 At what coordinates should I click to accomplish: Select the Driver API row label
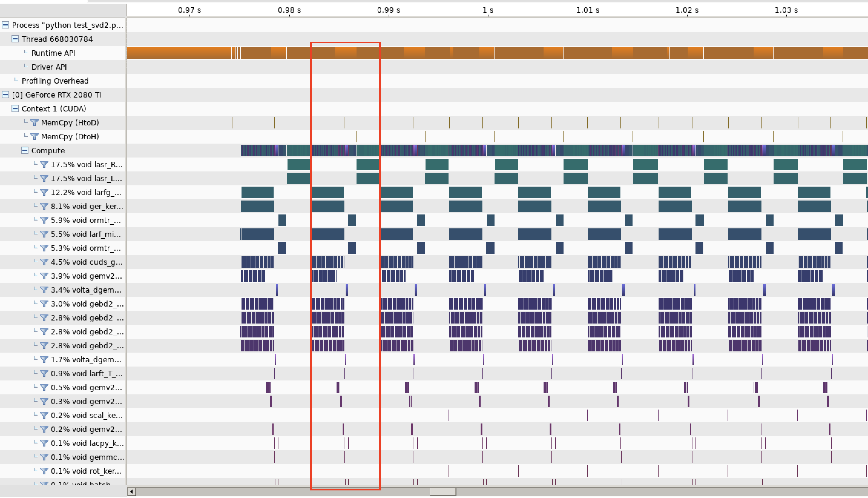49,67
